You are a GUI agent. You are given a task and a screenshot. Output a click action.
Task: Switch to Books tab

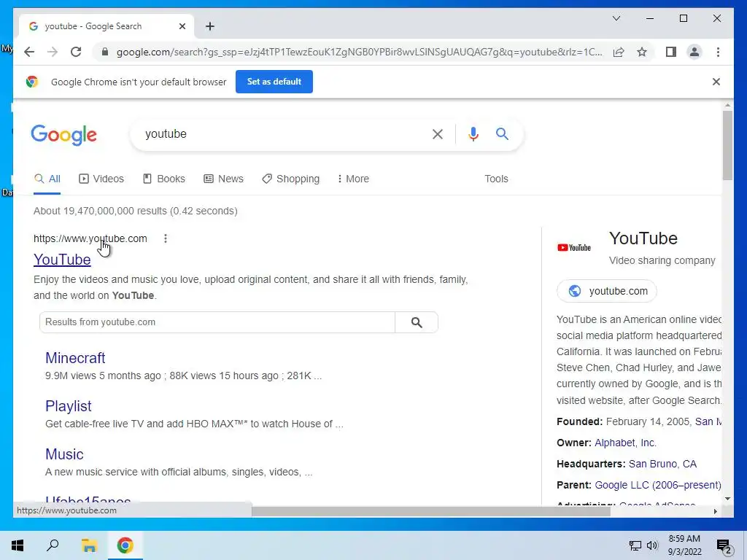coord(164,179)
